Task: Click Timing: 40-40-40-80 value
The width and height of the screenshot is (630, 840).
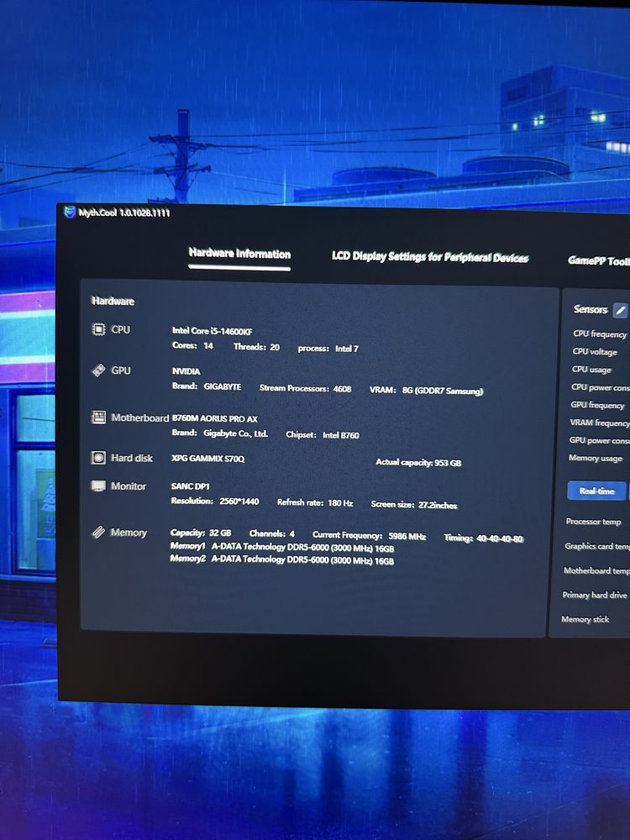Action: pyautogui.click(x=483, y=538)
